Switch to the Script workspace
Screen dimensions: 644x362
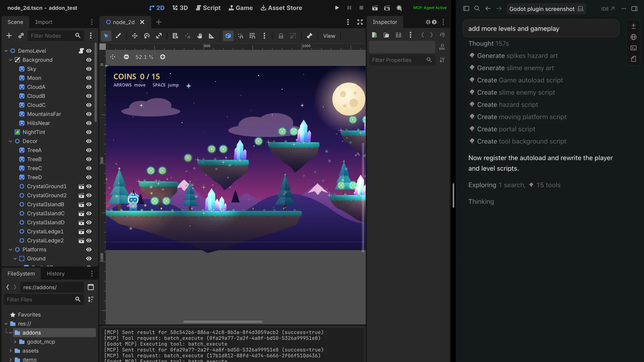208,8
